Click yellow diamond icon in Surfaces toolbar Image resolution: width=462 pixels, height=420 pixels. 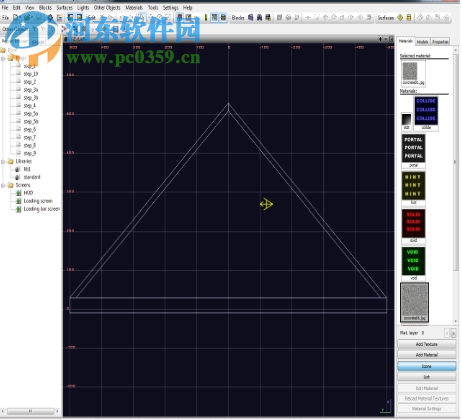click(x=400, y=17)
